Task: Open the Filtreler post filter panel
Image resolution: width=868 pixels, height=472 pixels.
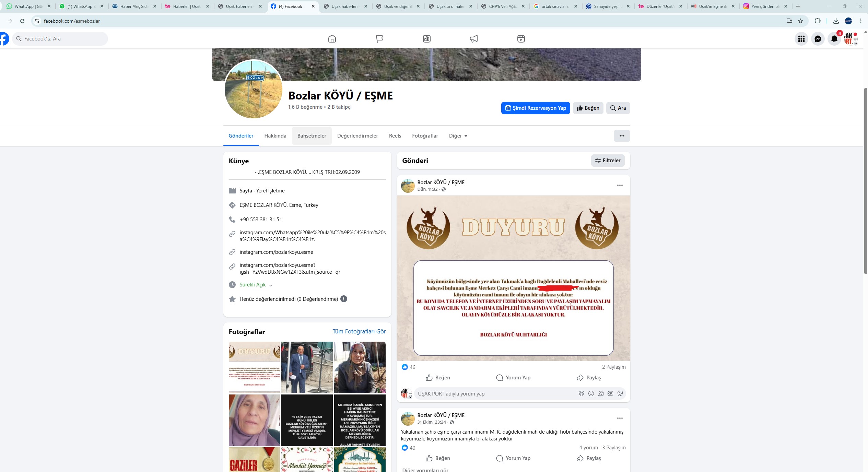Action: pos(608,160)
